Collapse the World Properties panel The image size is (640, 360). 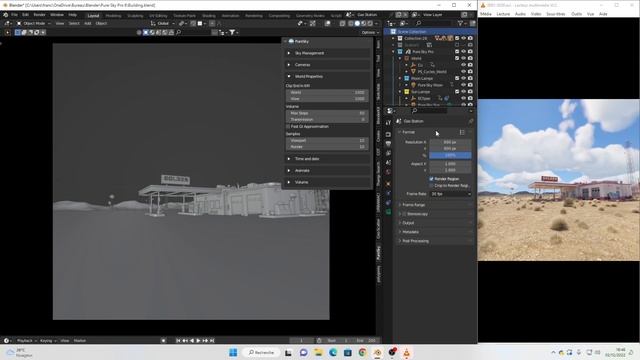click(328, 76)
